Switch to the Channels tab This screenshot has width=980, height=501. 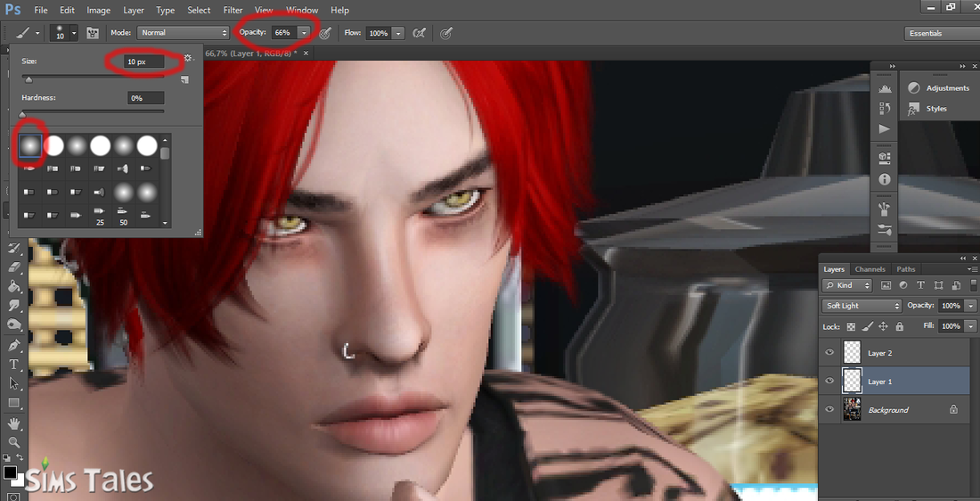click(x=870, y=269)
